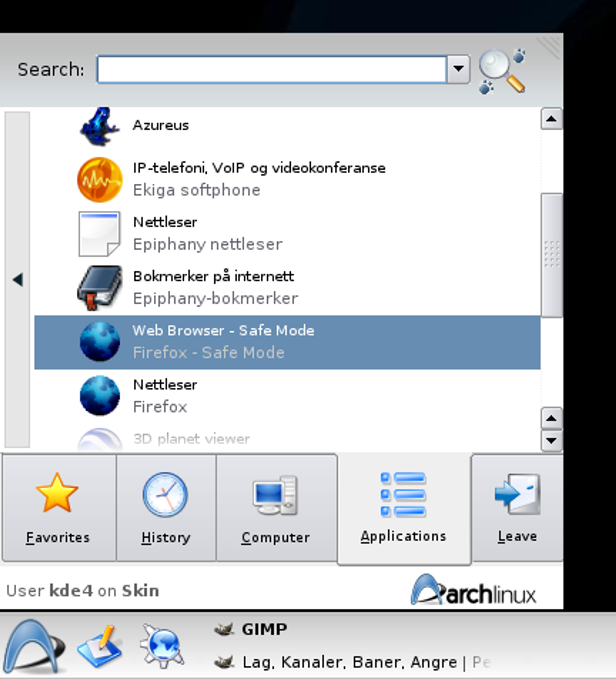616x679 pixels.
Task: Click the Favorites star icon
Action: click(57, 493)
